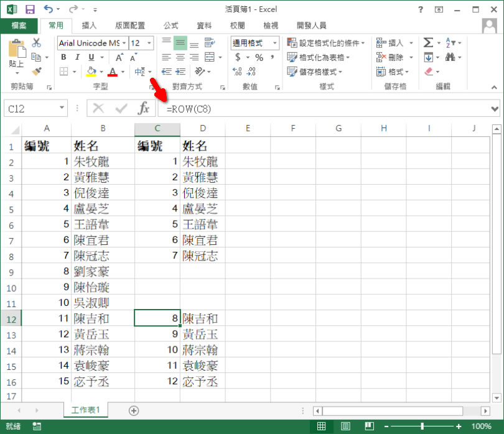Add a new sheet with plus button
The height and width of the screenshot is (434, 504).
[134, 410]
